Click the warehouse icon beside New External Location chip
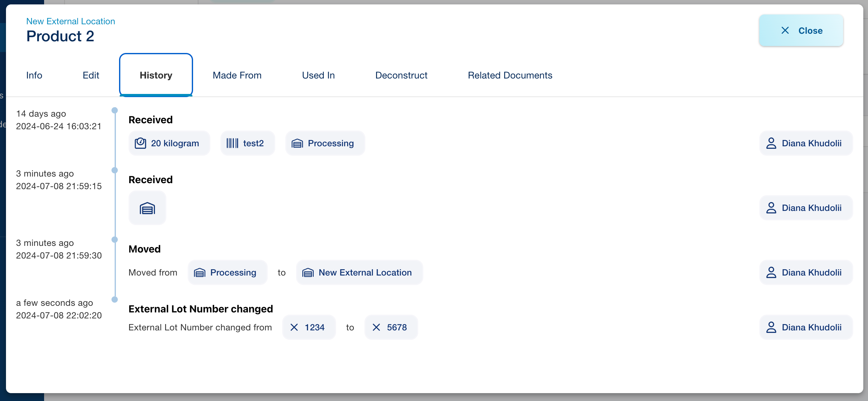This screenshot has width=868, height=401. [308, 272]
